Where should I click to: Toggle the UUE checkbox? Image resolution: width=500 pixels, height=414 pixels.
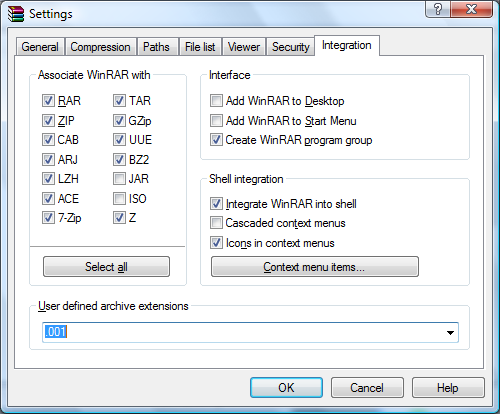(119, 140)
